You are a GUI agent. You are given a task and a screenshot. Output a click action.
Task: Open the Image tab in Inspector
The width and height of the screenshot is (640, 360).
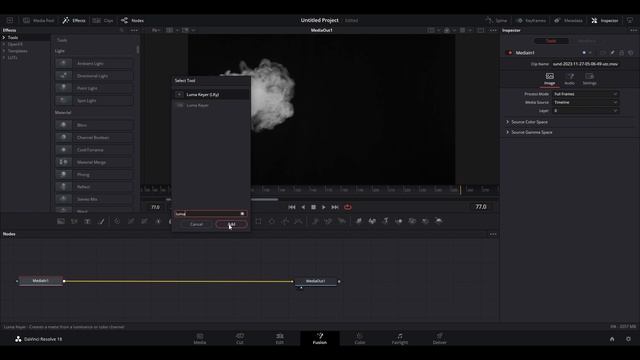pyautogui.click(x=550, y=79)
